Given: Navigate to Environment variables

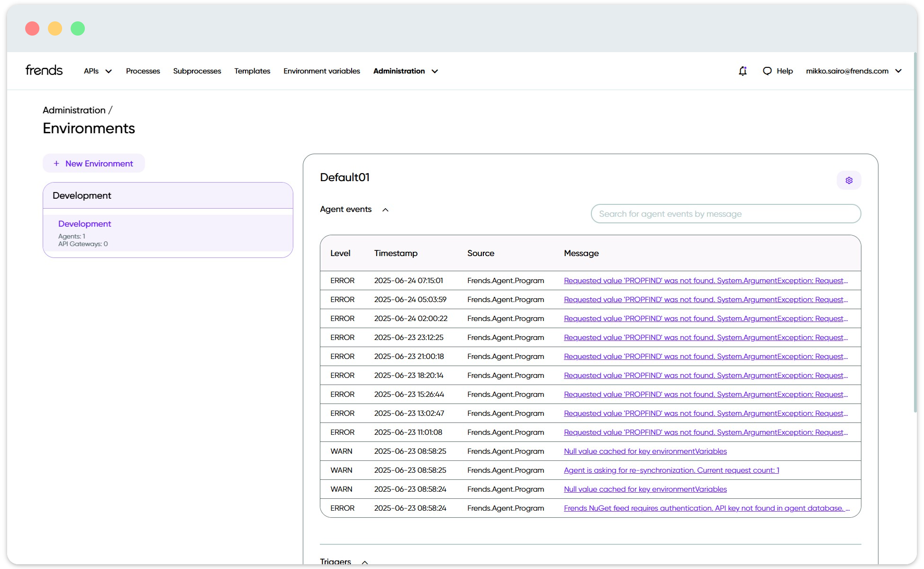Looking at the screenshot, I should [x=321, y=71].
